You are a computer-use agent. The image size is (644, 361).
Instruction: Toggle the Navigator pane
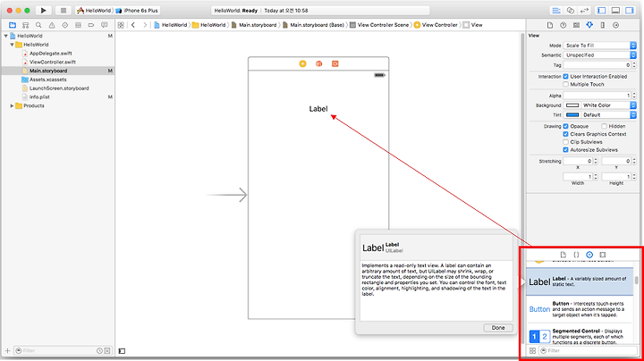coord(602,10)
